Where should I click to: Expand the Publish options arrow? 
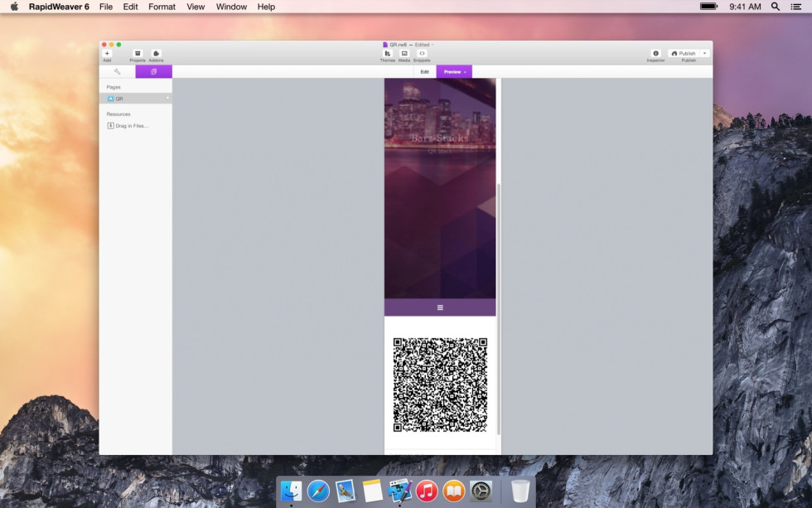coord(705,53)
